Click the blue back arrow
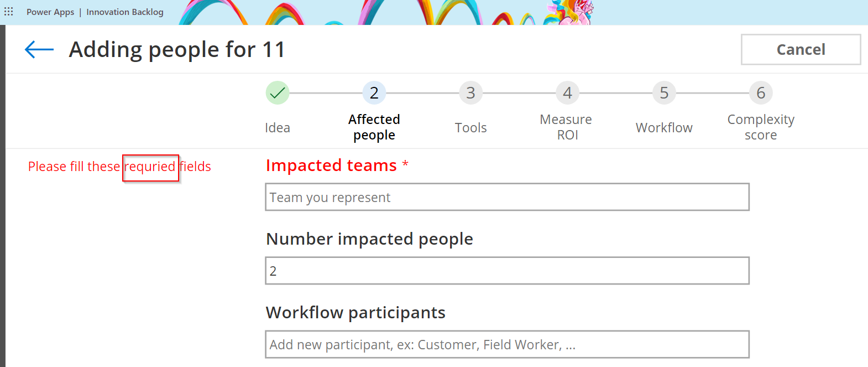The height and width of the screenshot is (367, 868). click(x=38, y=49)
